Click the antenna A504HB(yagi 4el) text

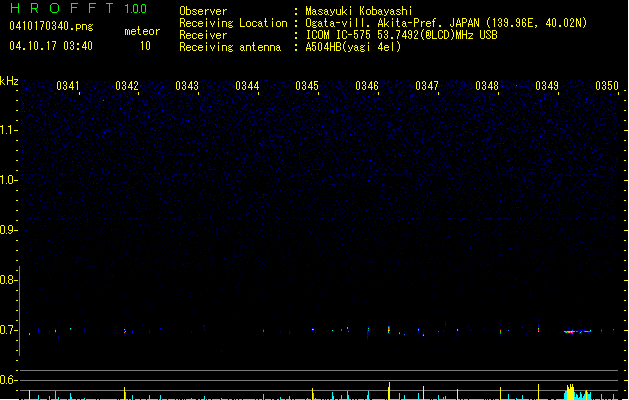point(353,47)
